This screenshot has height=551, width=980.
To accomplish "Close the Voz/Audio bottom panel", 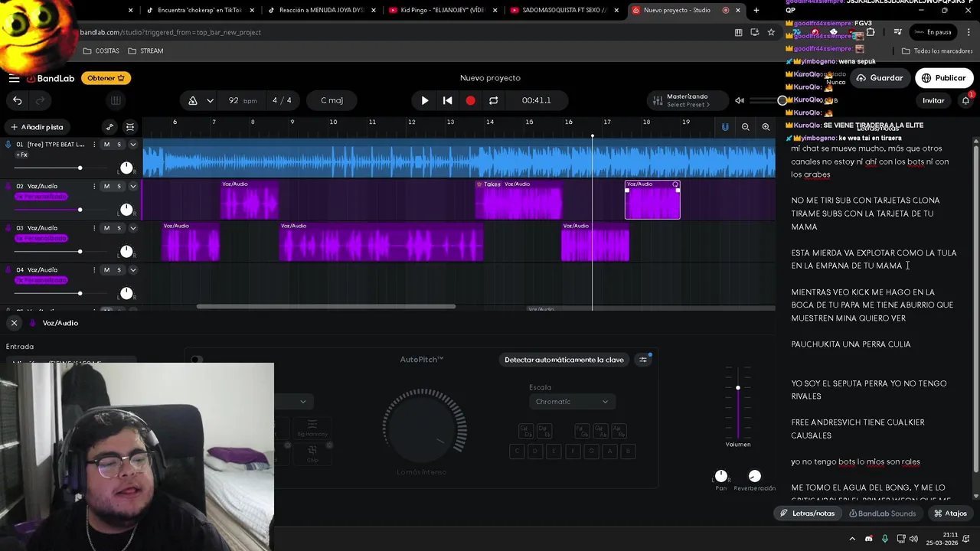I will click(x=14, y=323).
